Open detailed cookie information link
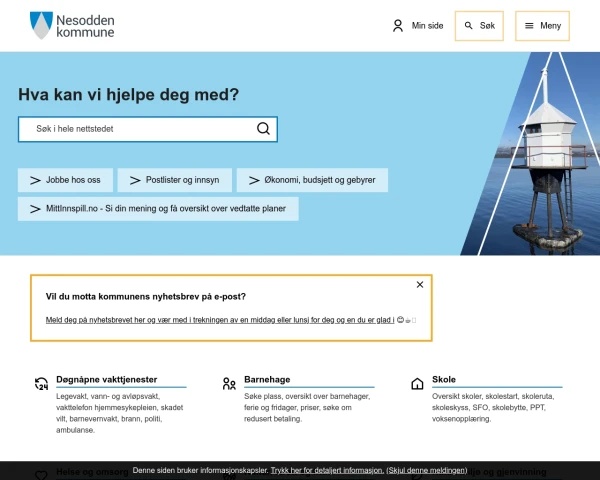This screenshot has width=600, height=480. click(x=327, y=469)
